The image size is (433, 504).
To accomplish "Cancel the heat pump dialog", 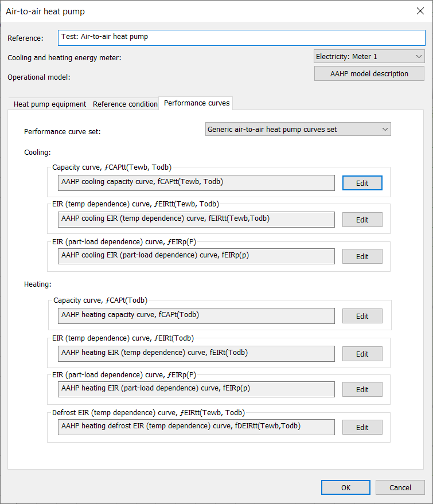I will point(400,487).
